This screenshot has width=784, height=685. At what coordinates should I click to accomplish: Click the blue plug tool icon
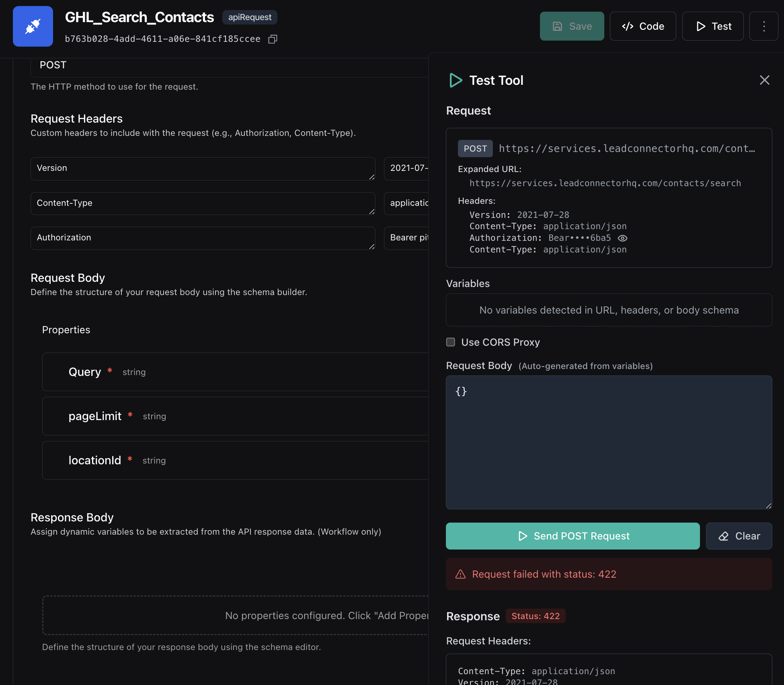[33, 27]
